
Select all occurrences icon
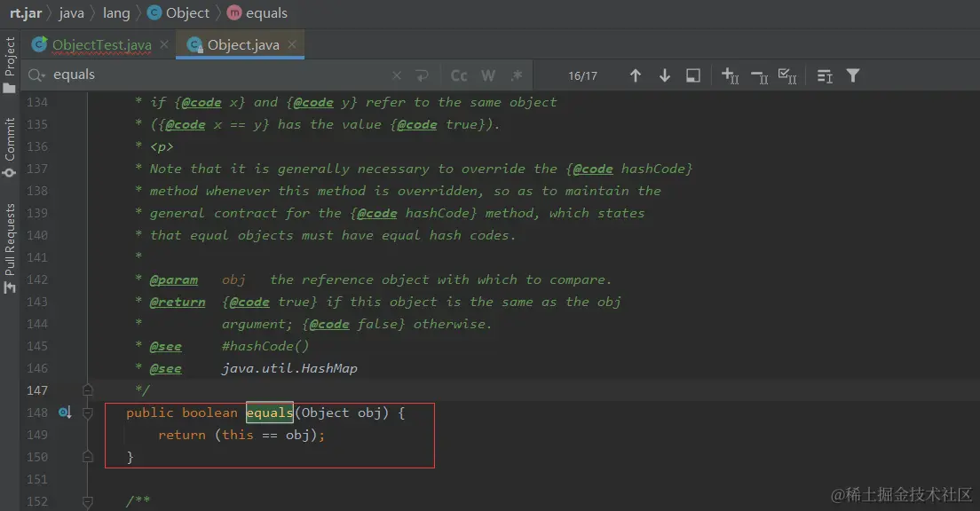[787, 75]
